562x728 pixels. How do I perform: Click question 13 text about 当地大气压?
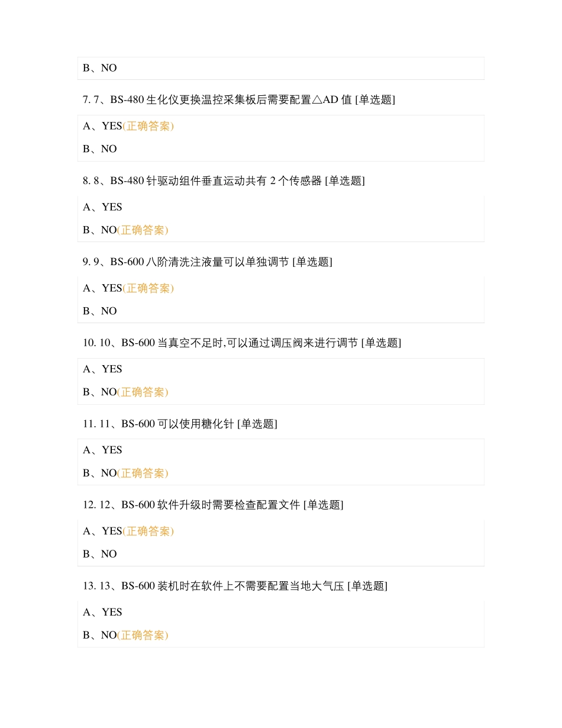[235, 586]
